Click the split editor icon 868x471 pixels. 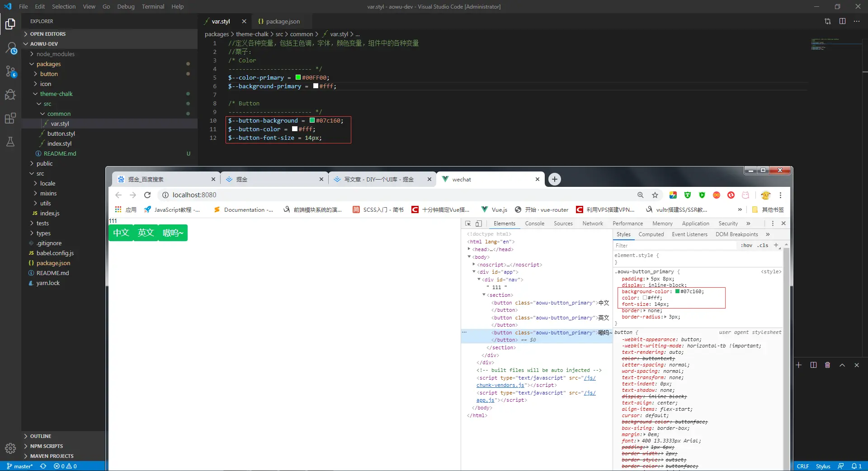click(842, 21)
